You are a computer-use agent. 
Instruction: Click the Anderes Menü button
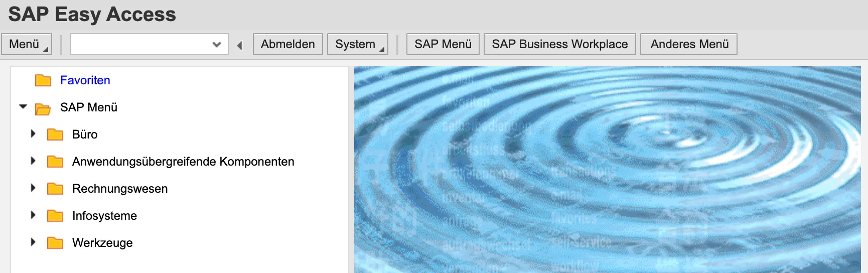(689, 44)
